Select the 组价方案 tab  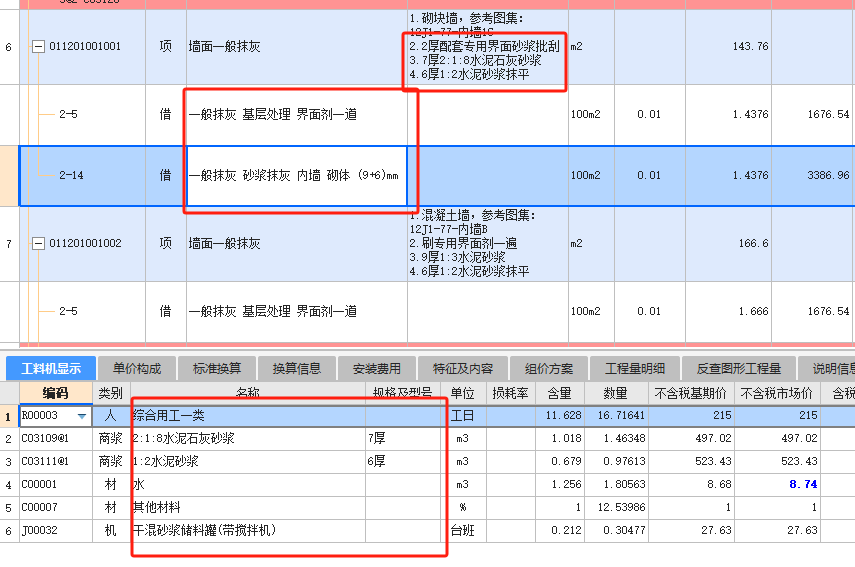(x=549, y=369)
